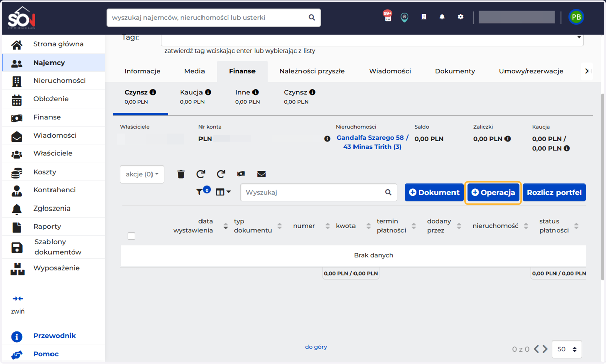The image size is (606, 364).
Task: Click the trash delete icon in toolbar
Action: (x=181, y=174)
